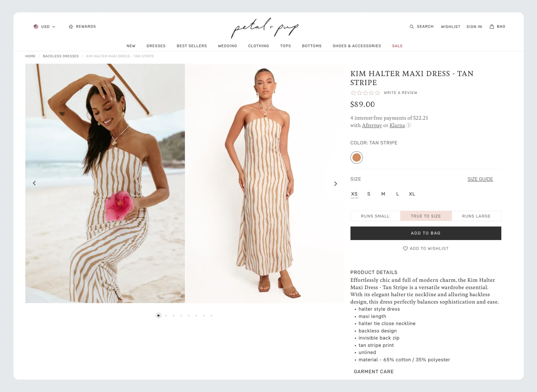Click the empty review stars rating
This screenshot has height=392, width=537.
365,93
